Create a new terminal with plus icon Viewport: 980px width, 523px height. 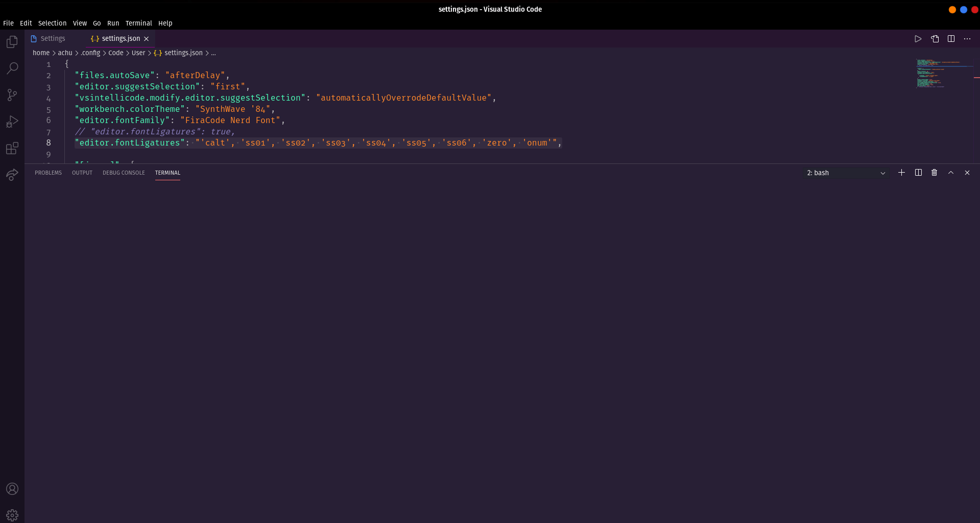coord(901,173)
